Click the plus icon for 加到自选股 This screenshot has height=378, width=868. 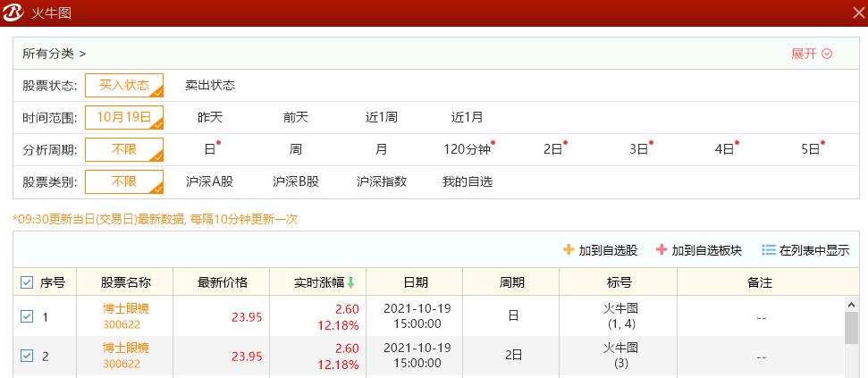(569, 250)
